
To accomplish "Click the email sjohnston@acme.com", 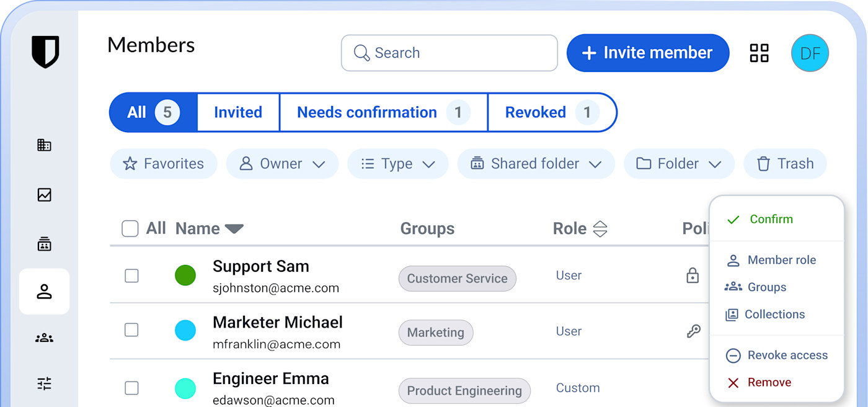I will coord(276,288).
